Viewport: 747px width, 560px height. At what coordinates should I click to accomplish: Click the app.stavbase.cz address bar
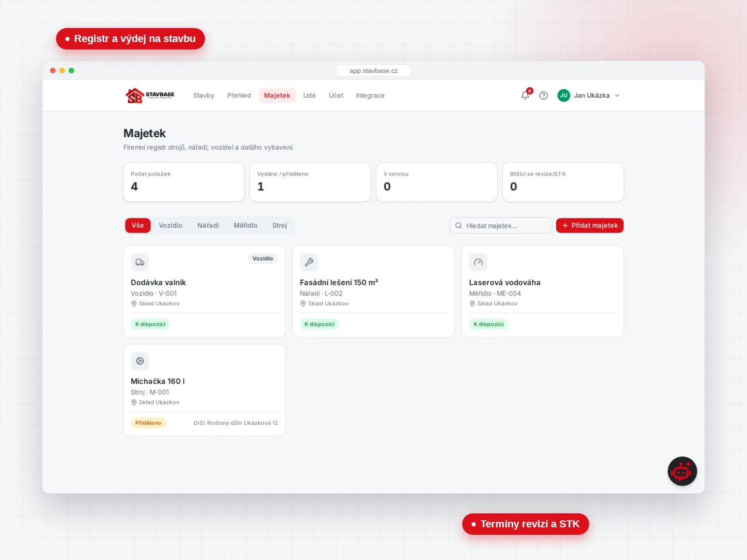point(373,70)
